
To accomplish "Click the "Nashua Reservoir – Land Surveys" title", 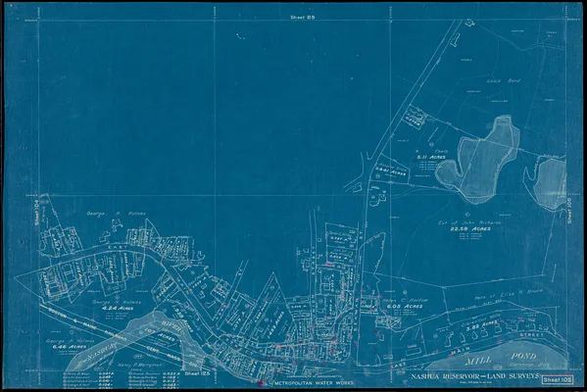I will click(x=475, y=376).
